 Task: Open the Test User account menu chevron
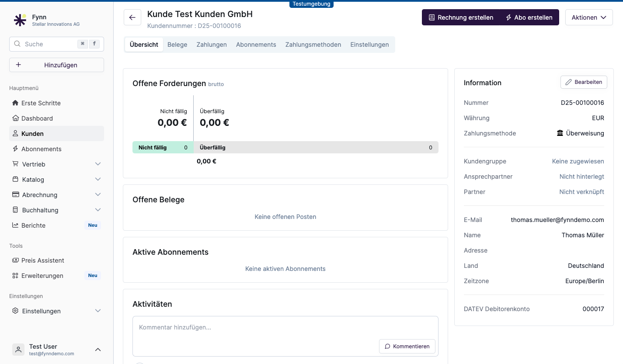(98, 350)
